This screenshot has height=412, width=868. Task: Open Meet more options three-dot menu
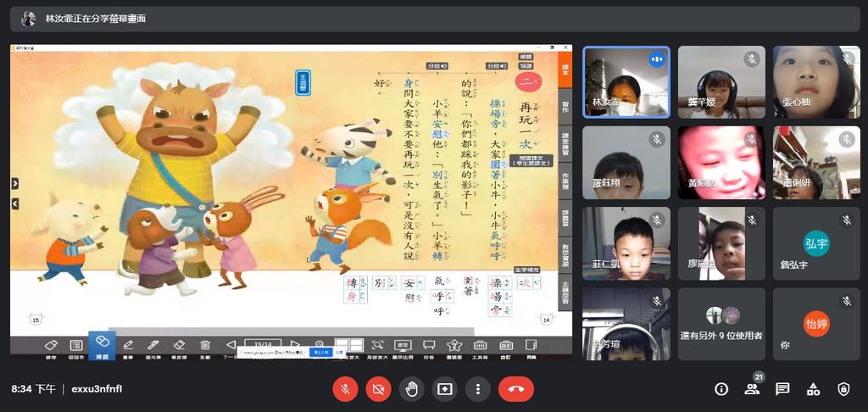point(478,389)
